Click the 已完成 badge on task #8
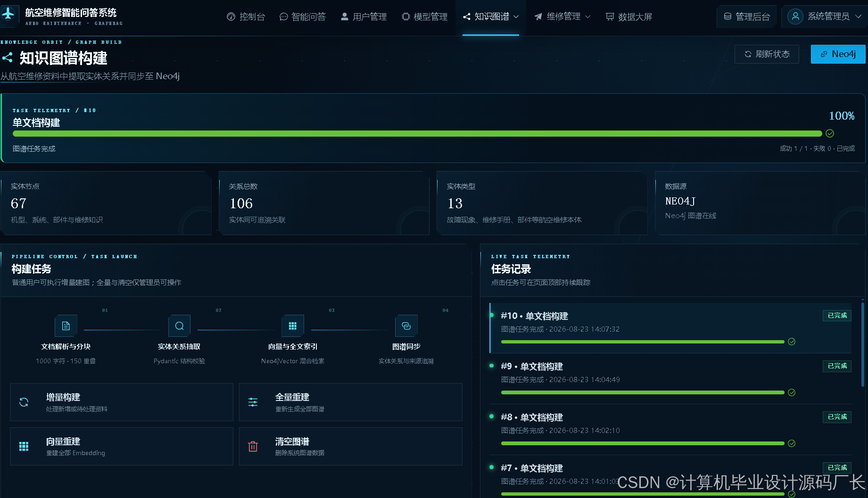Viewport: 868px width, 498px height. point(837,417)
